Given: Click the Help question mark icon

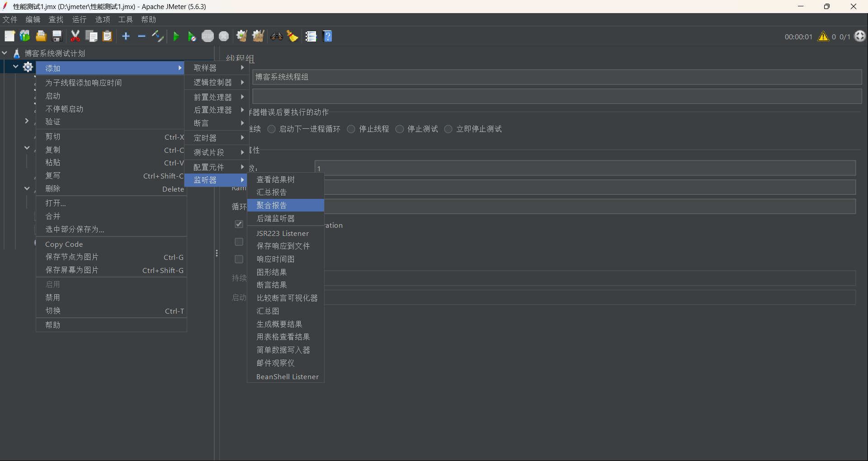Looking at the screenshot, I should pos(328,36).
